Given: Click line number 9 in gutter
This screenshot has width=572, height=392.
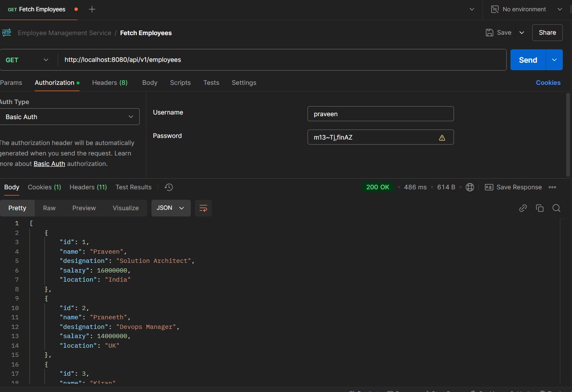Looking at the screenshot, I should (x=17, y=298).
